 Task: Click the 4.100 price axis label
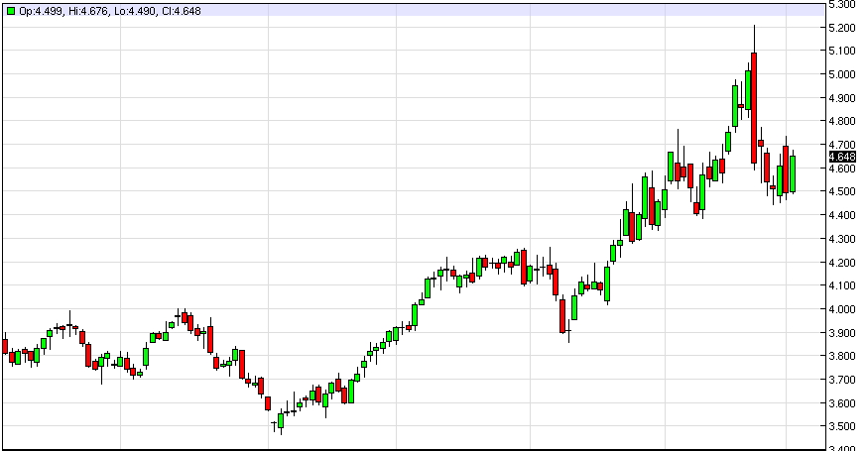(x=842, y=286)
